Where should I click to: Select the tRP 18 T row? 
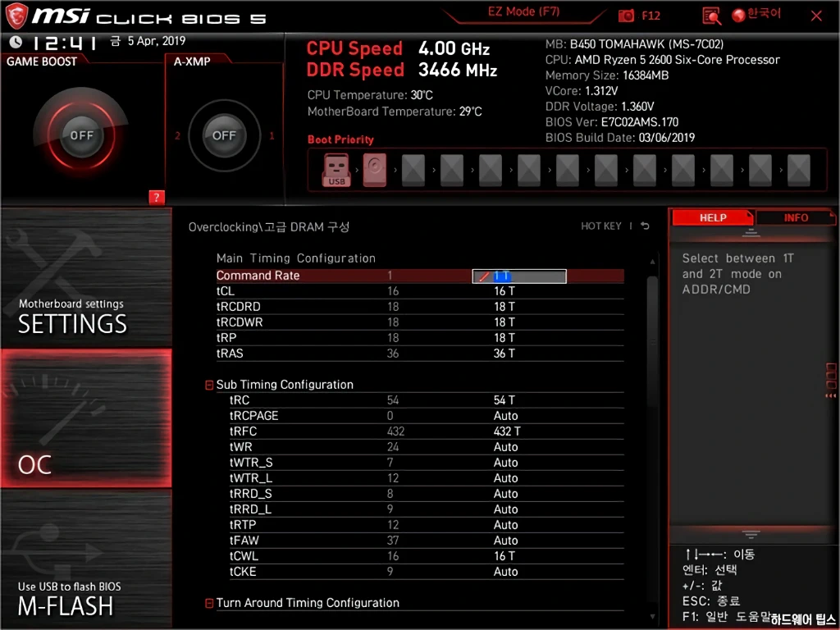pos(420,337)
